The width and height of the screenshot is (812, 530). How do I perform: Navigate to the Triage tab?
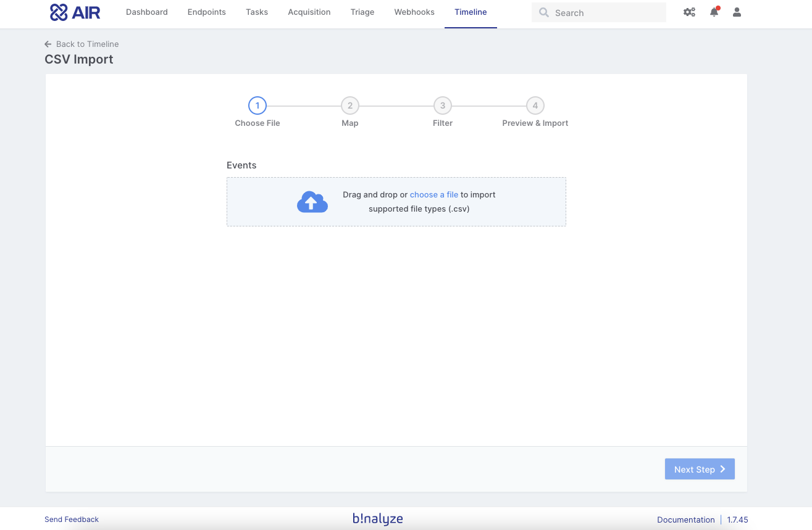click(x=362, y=12)
